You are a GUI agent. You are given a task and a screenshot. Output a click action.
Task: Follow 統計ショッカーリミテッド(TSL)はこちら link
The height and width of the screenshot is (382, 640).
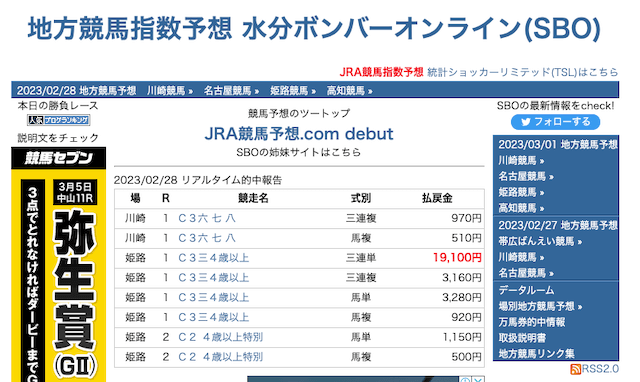pyautogui.click(x=522, y=72)
